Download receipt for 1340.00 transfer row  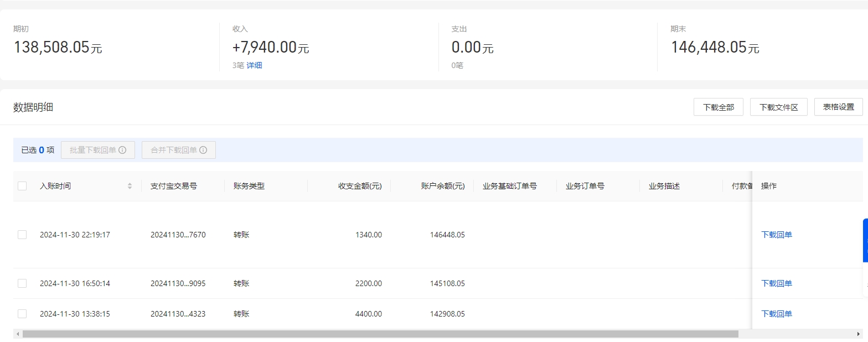coord(777,235)
